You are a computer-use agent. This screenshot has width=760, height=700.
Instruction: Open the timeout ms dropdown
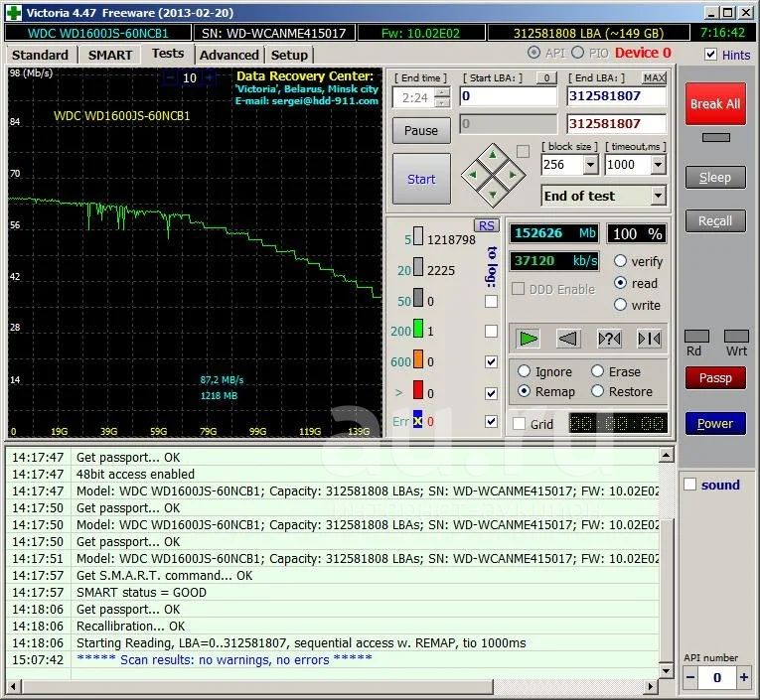(x=658, y=165)
